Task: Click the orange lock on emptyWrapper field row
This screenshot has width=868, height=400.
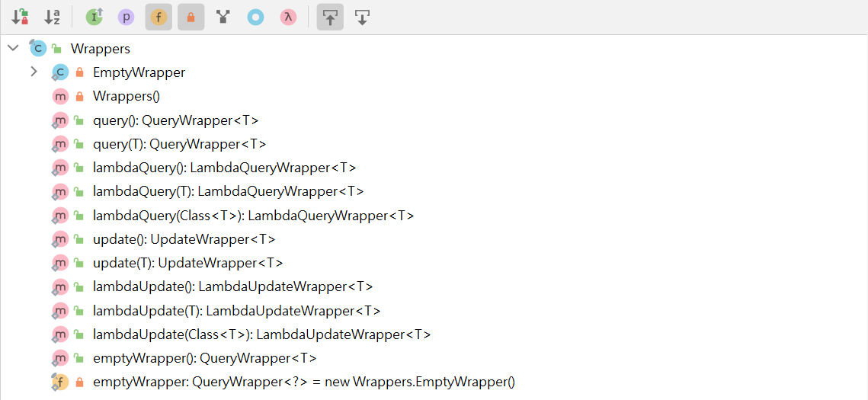Action: [x=79, y=382]
